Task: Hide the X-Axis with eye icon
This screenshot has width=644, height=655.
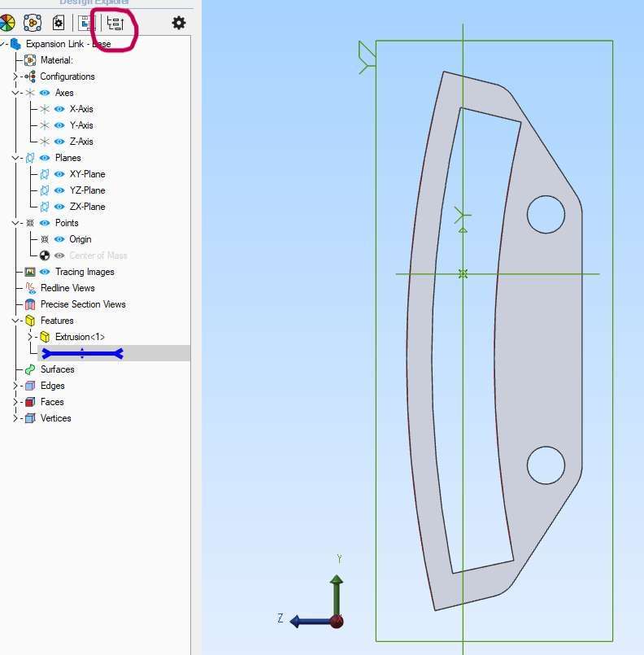Action: (59, 109)
